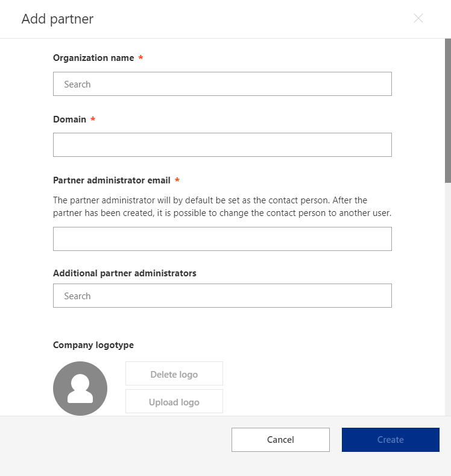Cancel adding the partner
Image resolution: width=451 pixels, height=476 pixels.
coord(280,440)
